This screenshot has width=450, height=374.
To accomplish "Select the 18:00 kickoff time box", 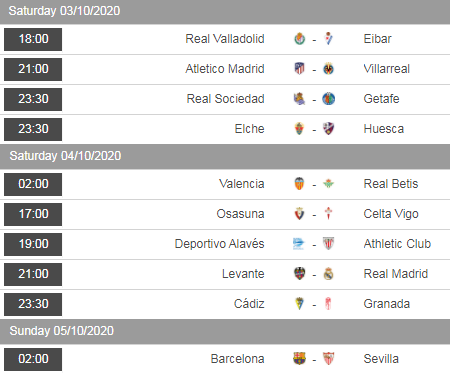I will [33, 39].
